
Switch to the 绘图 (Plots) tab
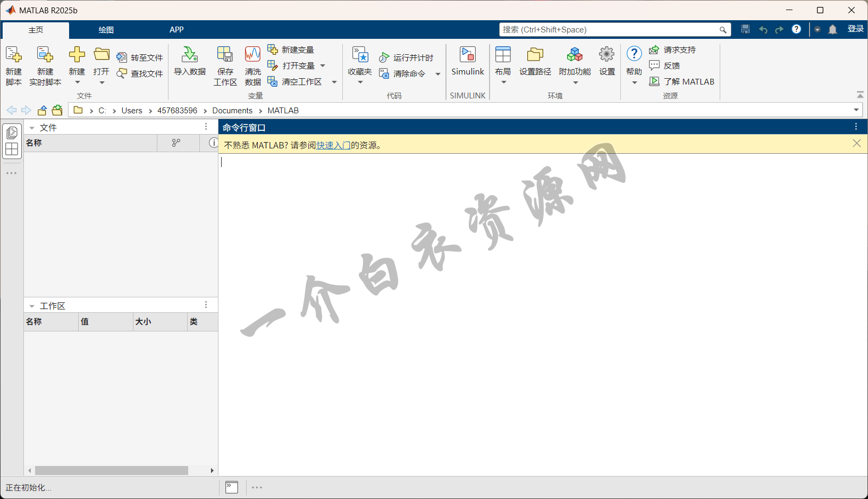[x=106, y=30]
